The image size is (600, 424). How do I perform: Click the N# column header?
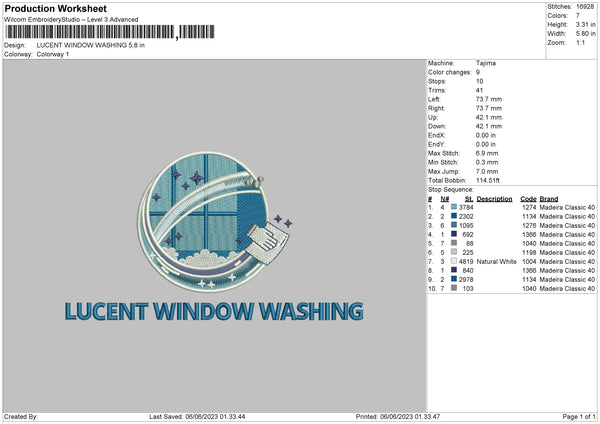click(444, 199)
